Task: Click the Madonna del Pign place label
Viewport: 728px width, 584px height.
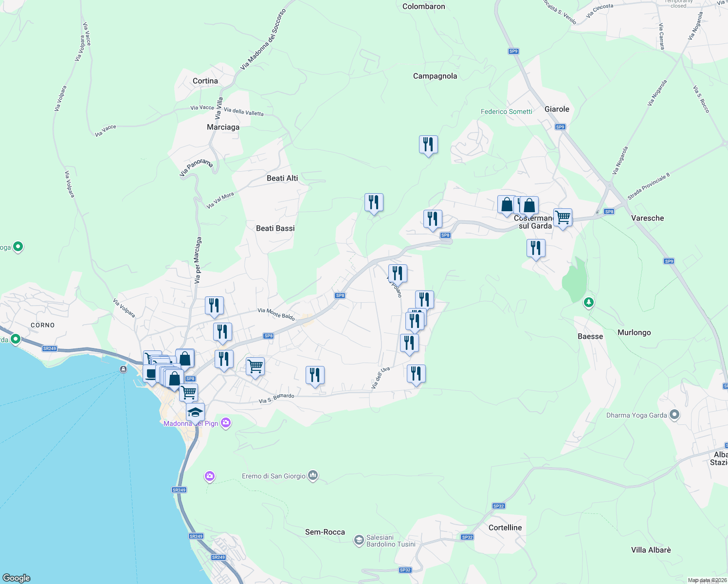Action: click(x=190, y=423)
